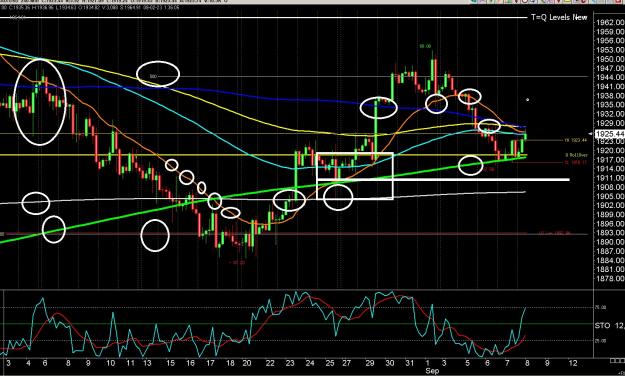Viewport: 625px width, 376px height.
Task: Click the 1878.00 price axis label
Action: (x=610, y=279)
